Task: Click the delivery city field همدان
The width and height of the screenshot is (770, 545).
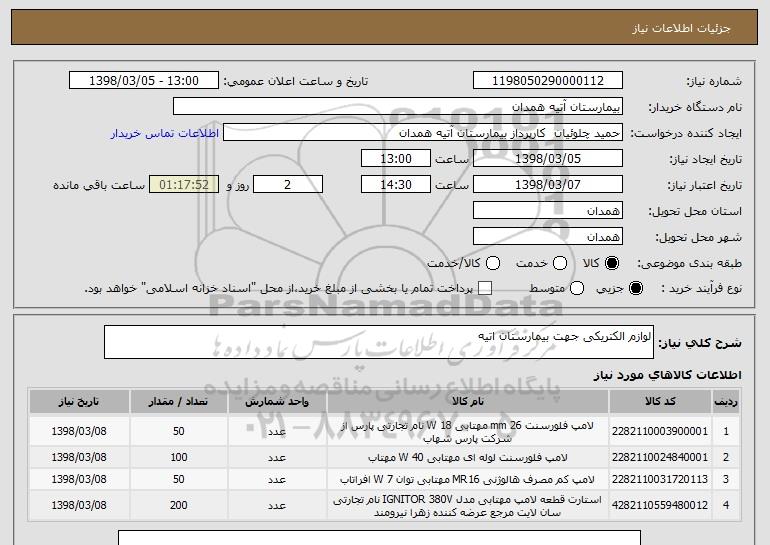Action: click(548, 237)
